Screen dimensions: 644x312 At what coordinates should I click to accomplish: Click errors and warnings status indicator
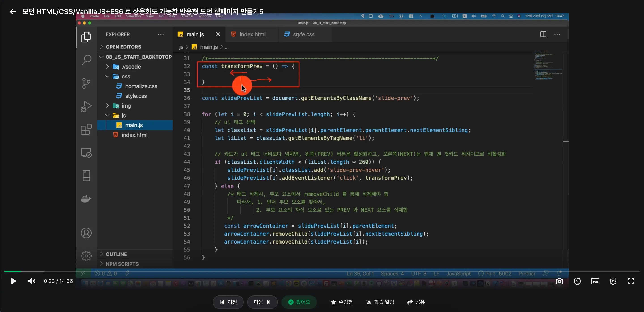[106, 274]
